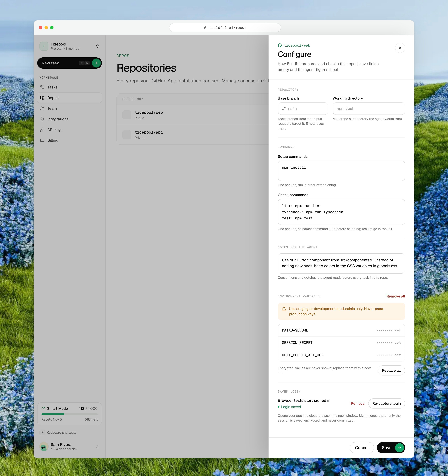448x476 pixels.
Task: Click the tidepool/web row in repository list
Action: [193, 115]
